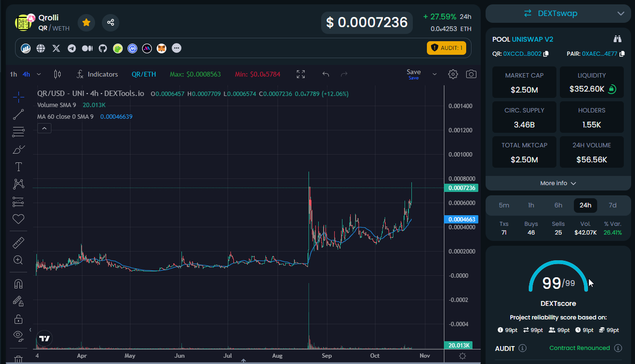Open the Medium link icon

(87, 48)
